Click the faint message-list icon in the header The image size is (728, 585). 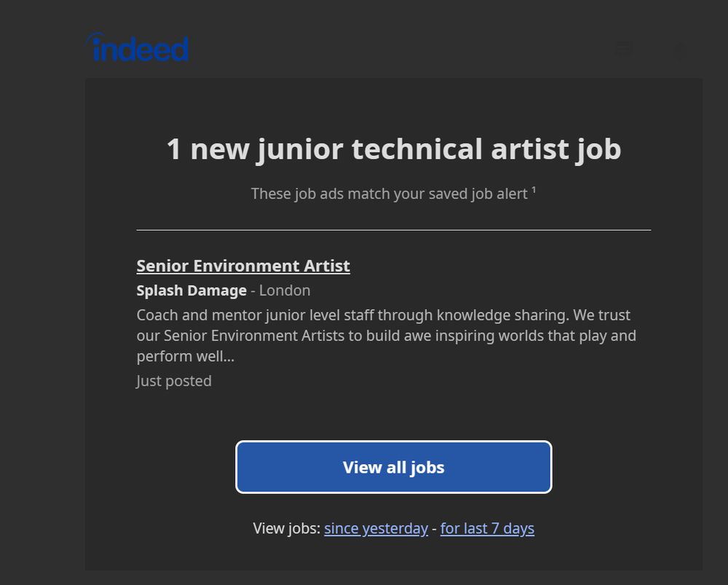point(625,48)
